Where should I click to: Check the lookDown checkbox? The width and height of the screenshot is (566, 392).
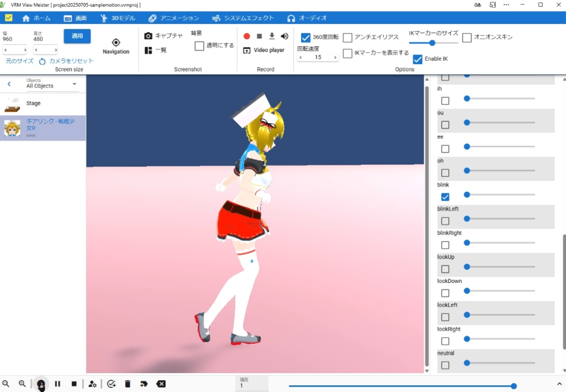[x=446, y=293]
